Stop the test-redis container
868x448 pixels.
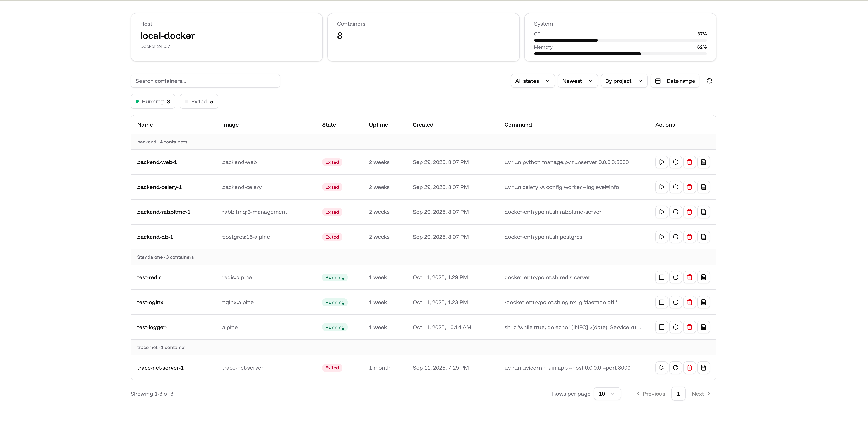tap(661, 277)
